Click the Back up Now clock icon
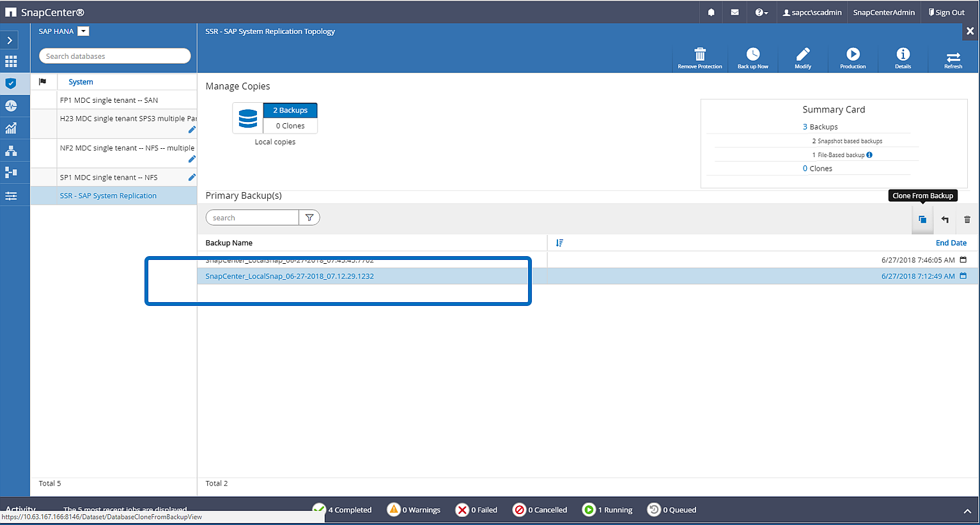 (753, 54)
